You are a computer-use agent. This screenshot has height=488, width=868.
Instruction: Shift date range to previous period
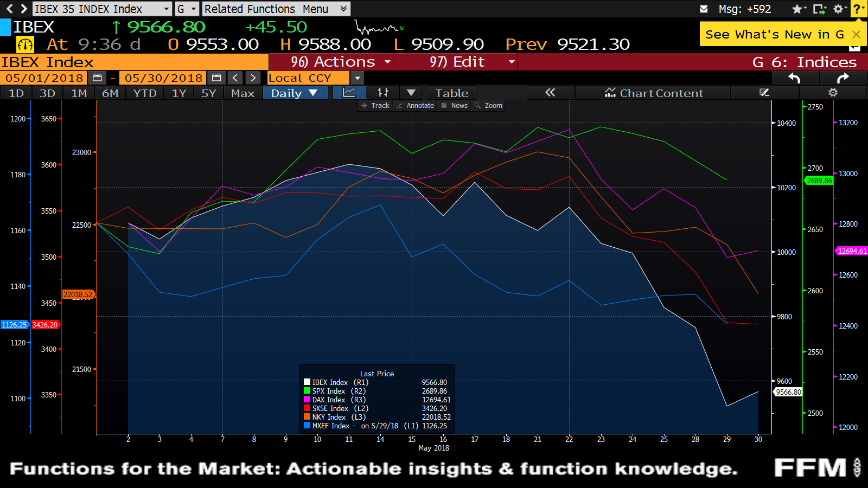click(x=235, y=78)
